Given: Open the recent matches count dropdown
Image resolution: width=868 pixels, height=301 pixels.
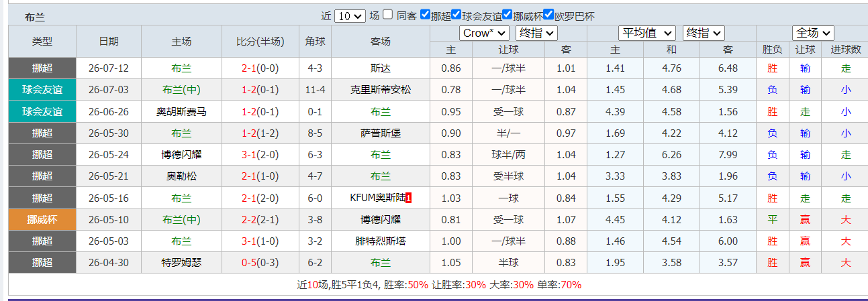Looking at the screenshot, I should tap(350, 16).
